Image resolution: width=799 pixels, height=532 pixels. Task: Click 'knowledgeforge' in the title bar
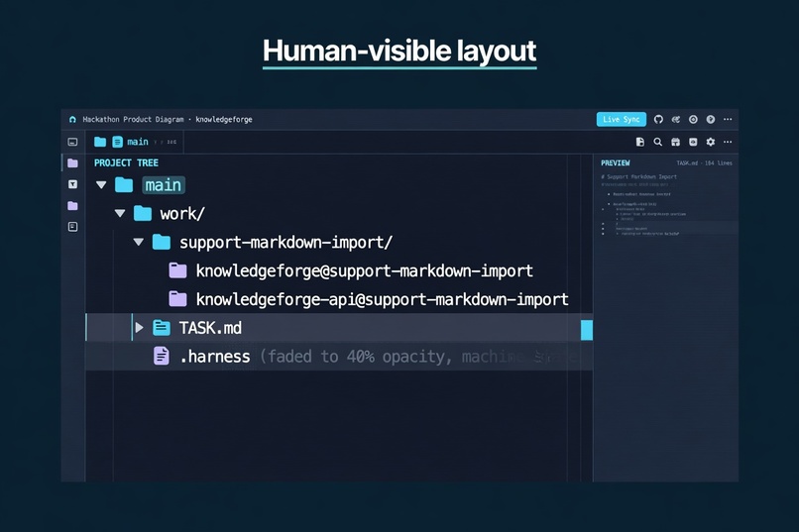pos(224,119)
